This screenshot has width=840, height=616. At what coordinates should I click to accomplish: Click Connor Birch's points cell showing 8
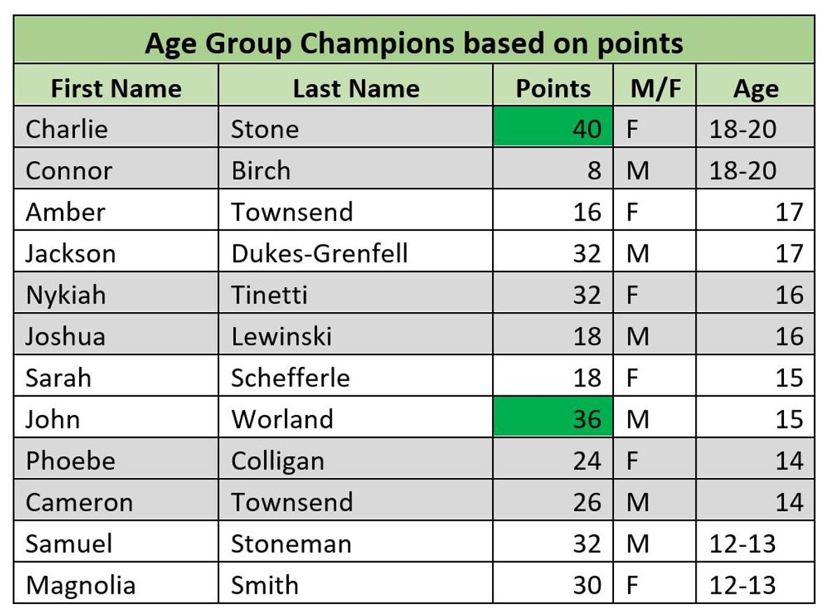pyautogui.click(x=553, y=170)
